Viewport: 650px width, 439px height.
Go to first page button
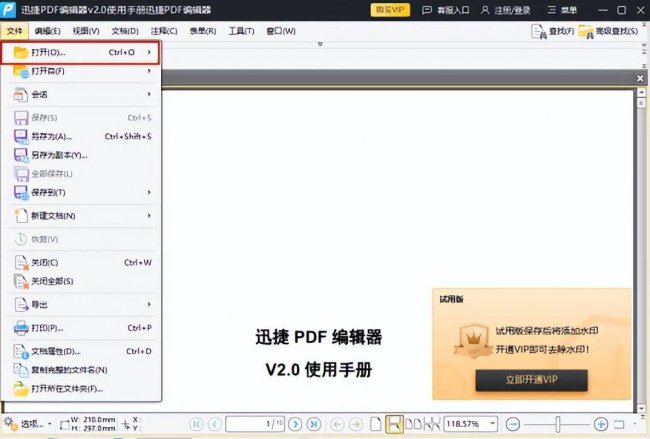[x=196, y=424]
